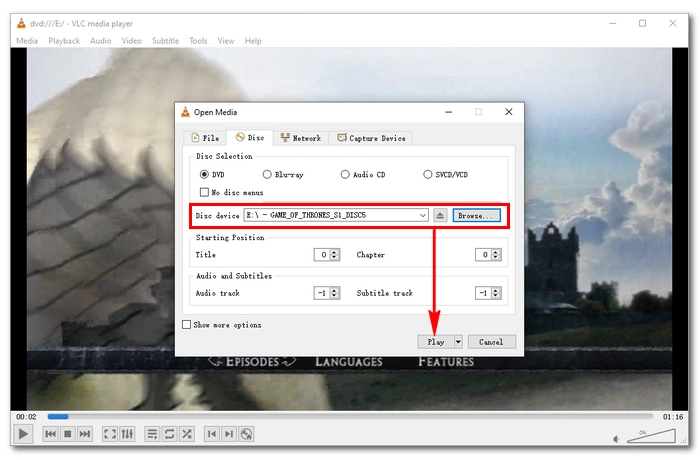Click VLC cone icon in Open Media dialog
The width and height of the screenshot is (700, 460).
tap(185, 112)
